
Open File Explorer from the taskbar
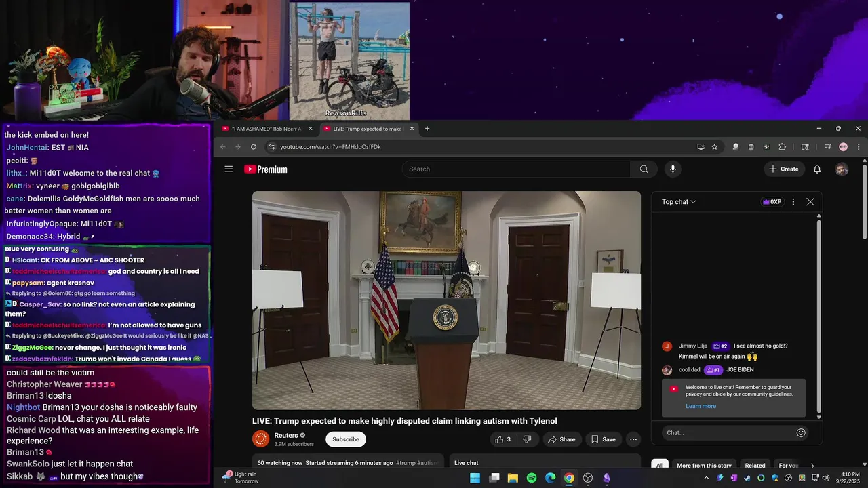513,478
